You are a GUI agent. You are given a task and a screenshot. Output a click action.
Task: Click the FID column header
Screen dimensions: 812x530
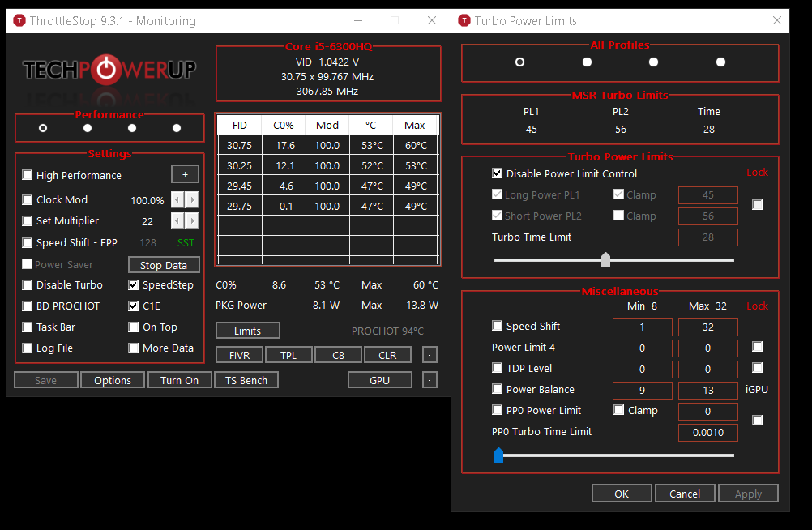click(240, 125)
